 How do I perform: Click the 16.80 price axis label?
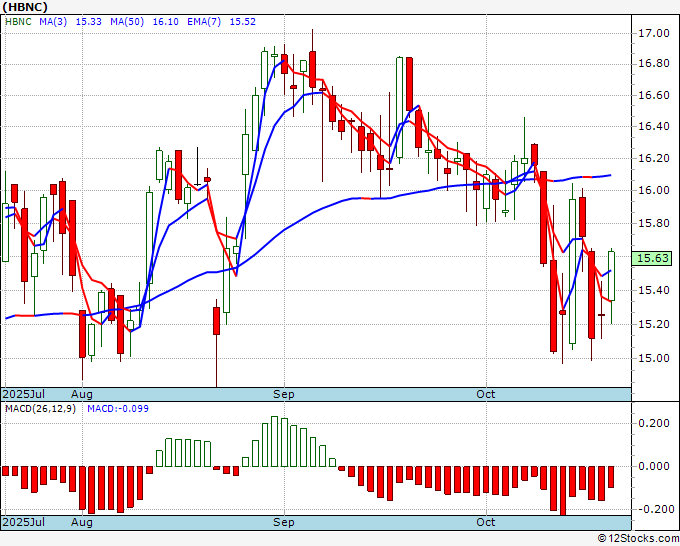[x=654, y=64]
